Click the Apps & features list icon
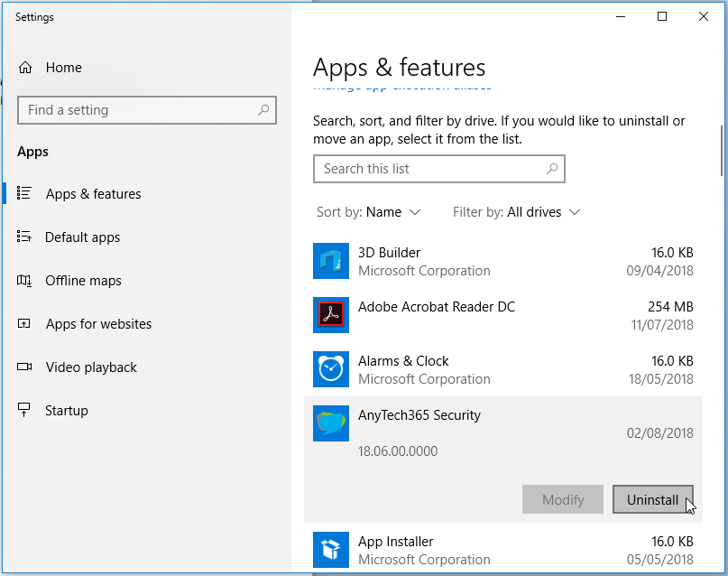Viewport: 728px width, 576px height. 24,193
